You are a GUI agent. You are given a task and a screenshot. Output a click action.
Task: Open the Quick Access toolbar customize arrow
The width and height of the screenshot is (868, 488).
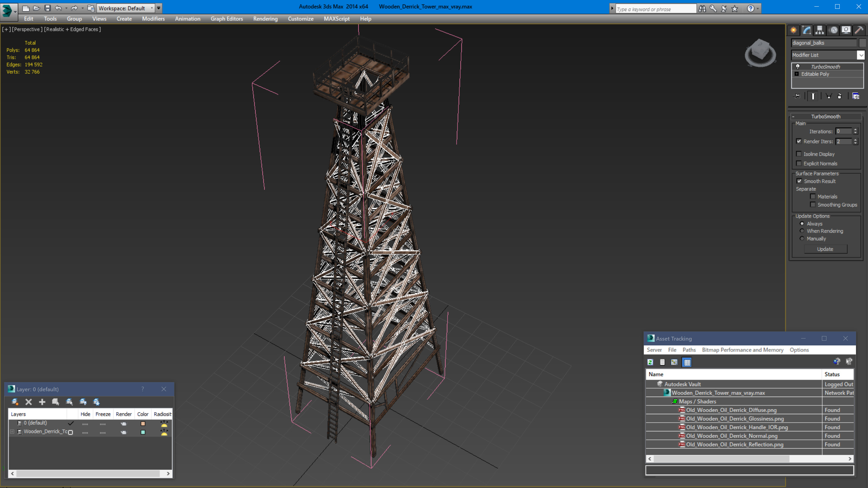click(x=159, y=8)
